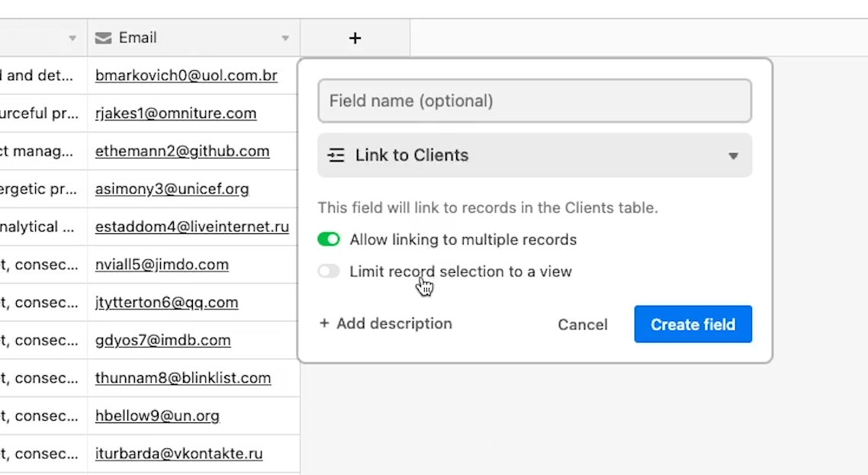Click the Email column header label
Image resolution: width=868 pixels, height=475 pixels.
click(138, 37)
